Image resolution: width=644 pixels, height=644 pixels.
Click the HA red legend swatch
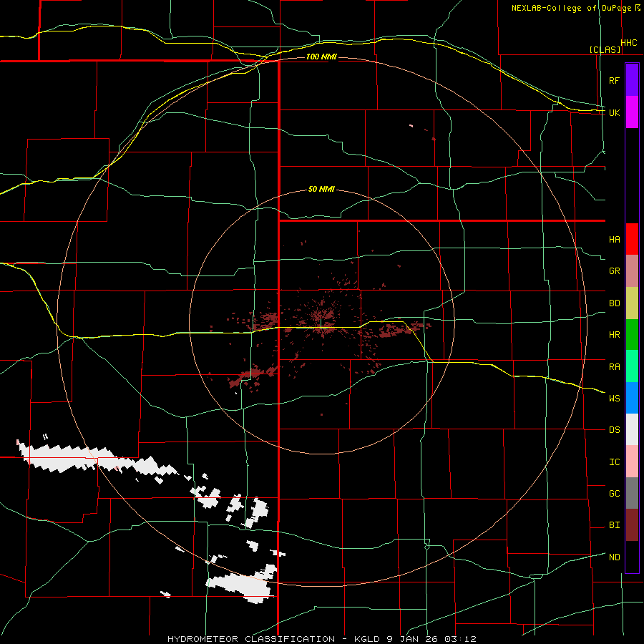click(x=632, y=239)
